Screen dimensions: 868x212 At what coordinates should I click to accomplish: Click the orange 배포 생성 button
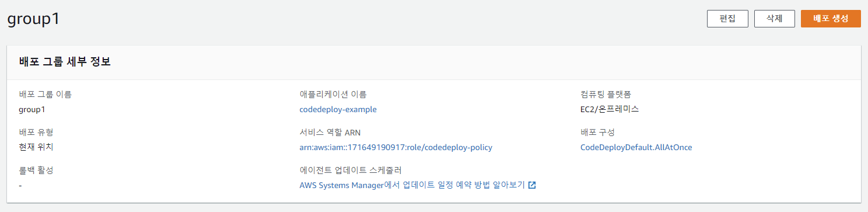pyautogui.click(x=831, y=19)
